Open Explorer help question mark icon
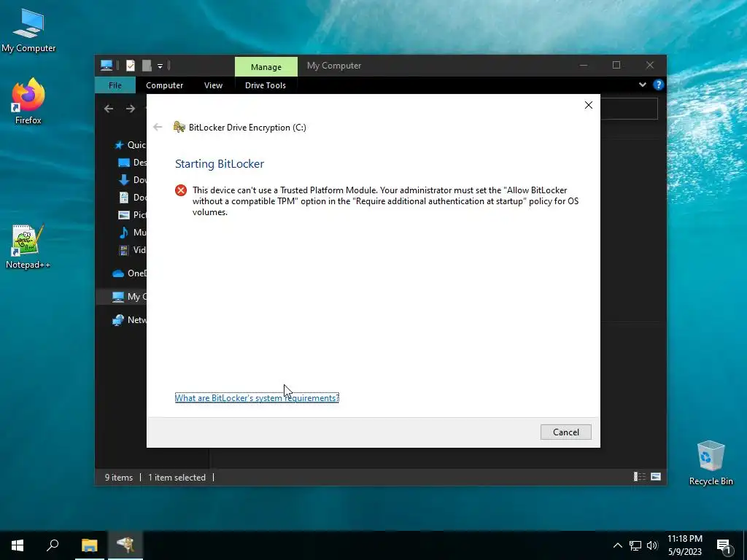The width and height of the screenshot is (747, 560). point(659,85)
